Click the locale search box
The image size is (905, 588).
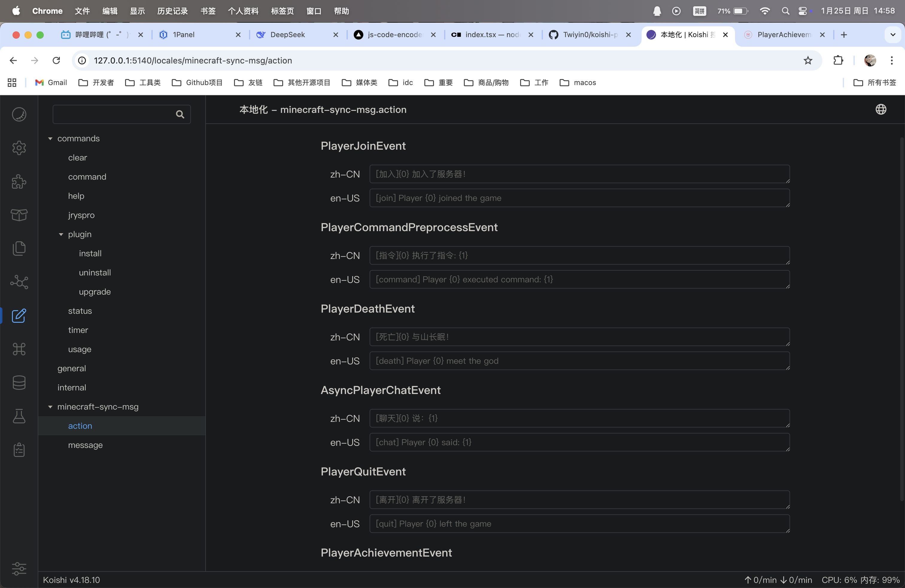pos(114,114)
